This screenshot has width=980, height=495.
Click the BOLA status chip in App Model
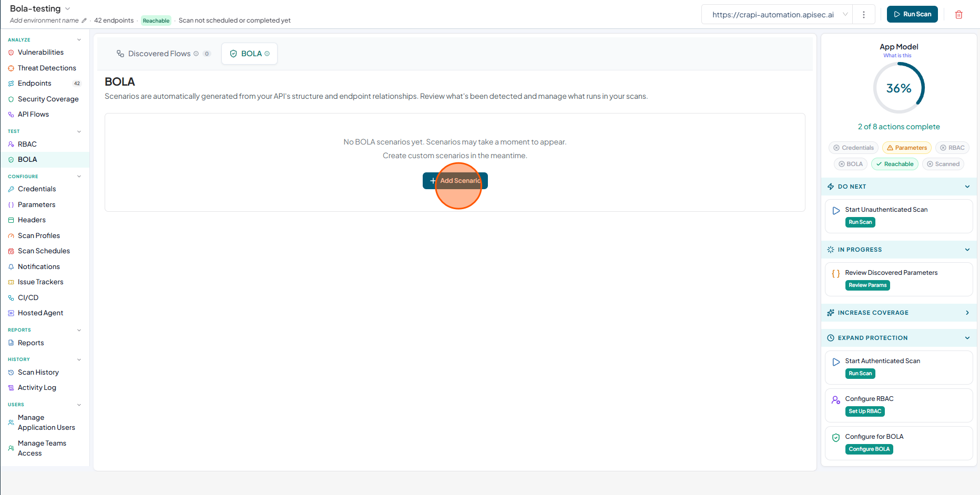pyautogui.click(x=851, y=164)
